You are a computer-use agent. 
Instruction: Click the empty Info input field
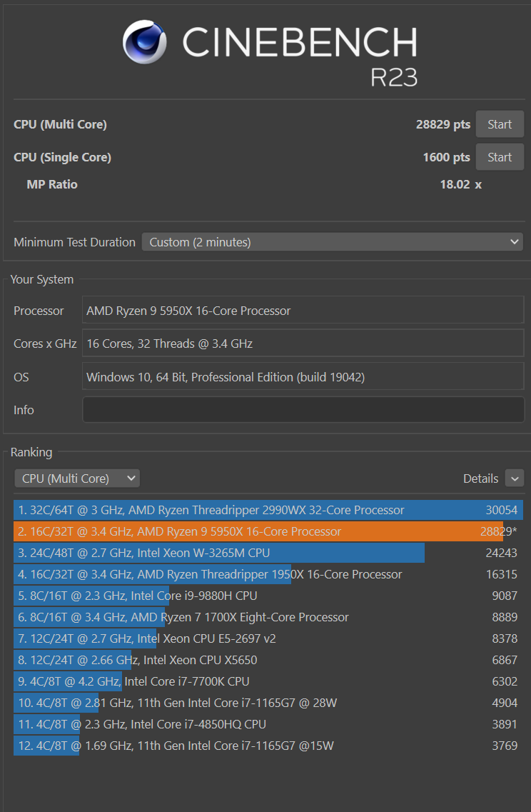click(x=303, y=410)
